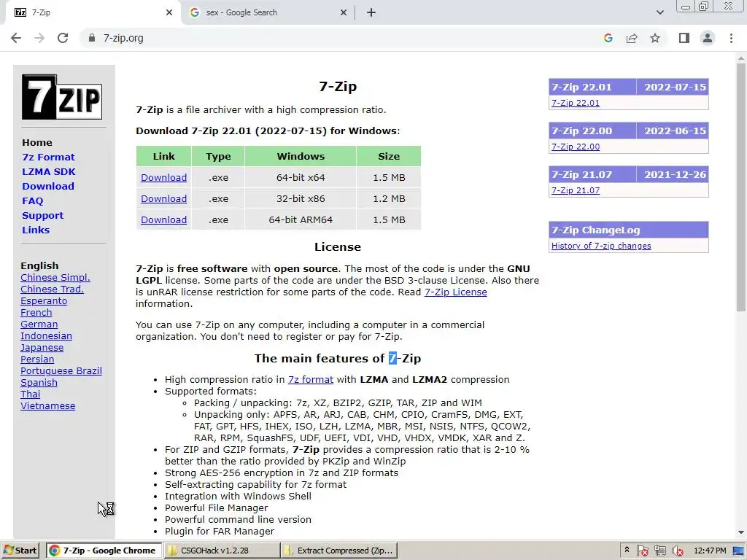Image resolution: width=747 pixels, height=560 pixels.
Task: Switch language to French
Action: tap(36, 312)
